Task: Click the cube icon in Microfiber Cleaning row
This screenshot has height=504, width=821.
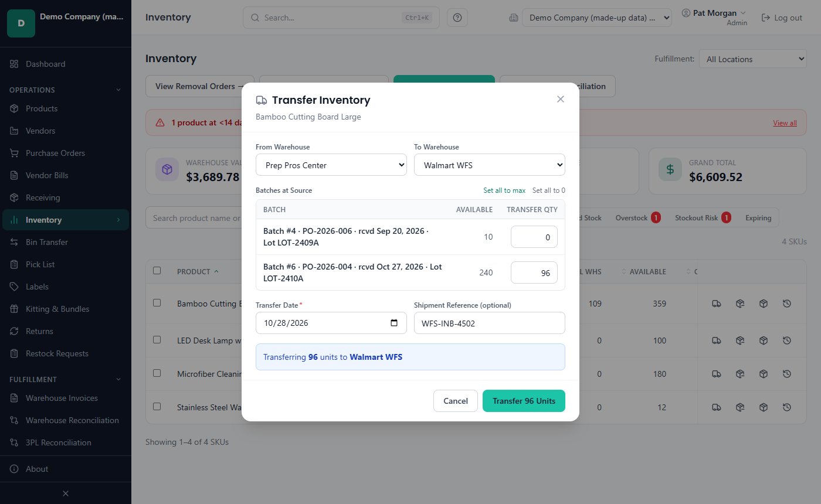Action: 764,374
